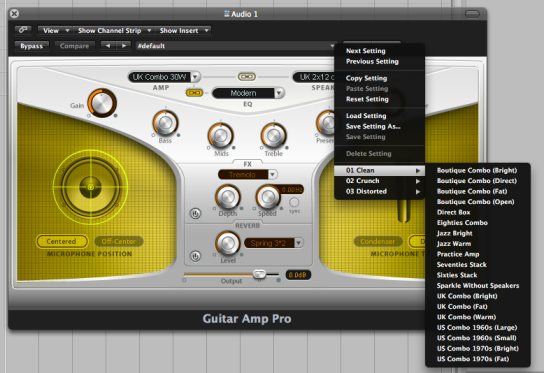Expand the 03 Distorted submenu
Screen dimensions: 544x373
click(380, 191)
